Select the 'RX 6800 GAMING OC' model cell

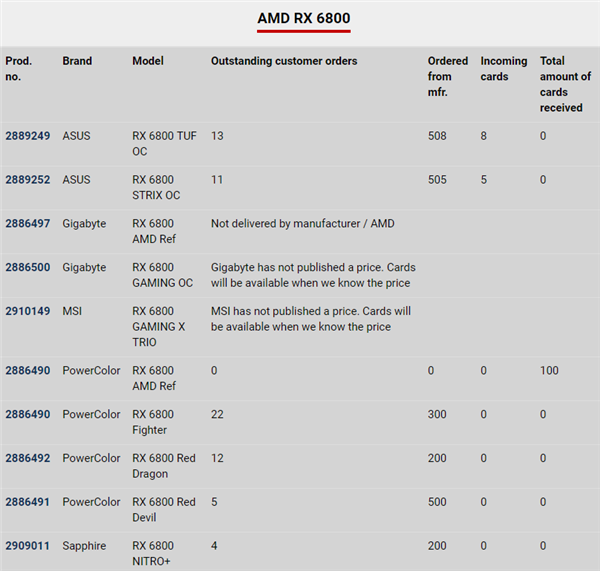[163, 275]
